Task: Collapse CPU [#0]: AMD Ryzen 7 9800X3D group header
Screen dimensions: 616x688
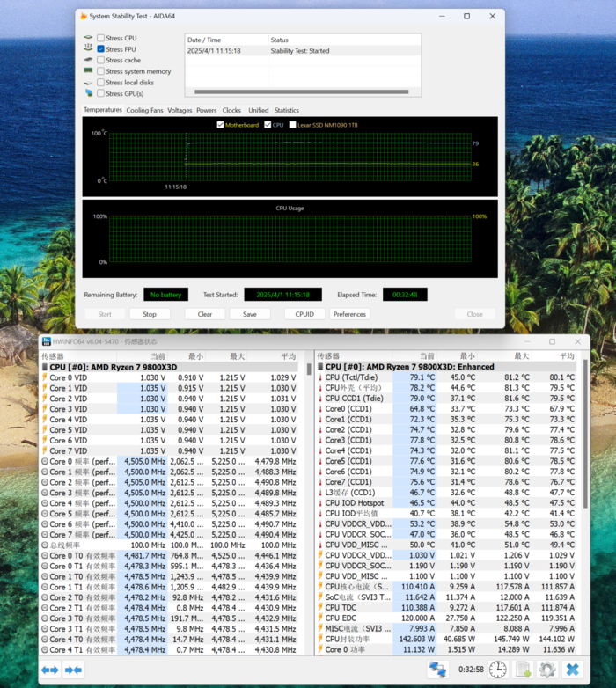Action: click(x=169, y=367)
